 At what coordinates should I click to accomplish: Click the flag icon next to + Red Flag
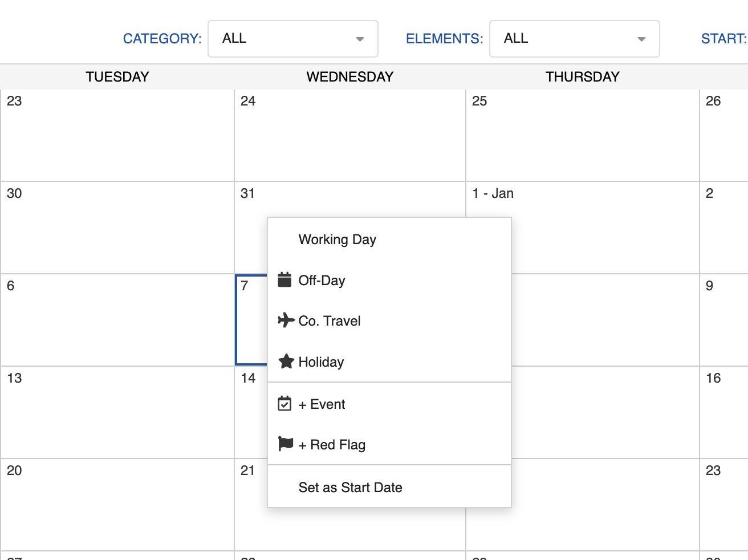(x=285, y=444)
